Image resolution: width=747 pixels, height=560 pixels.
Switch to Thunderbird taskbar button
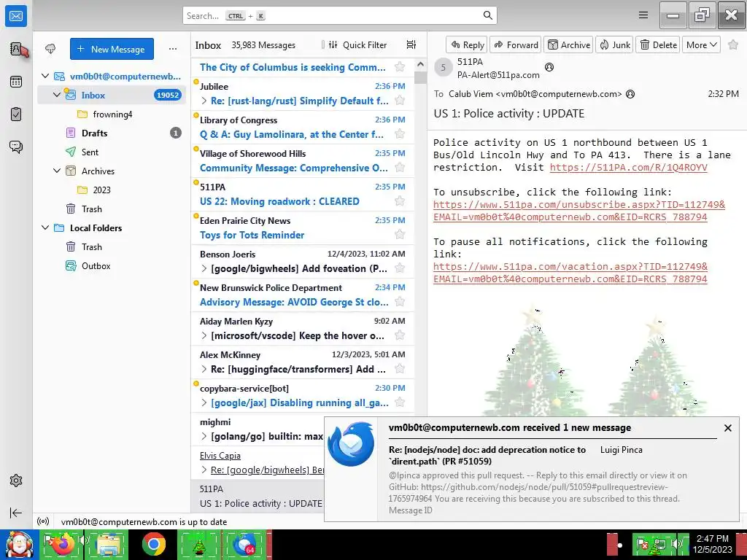tap(245, 545)
